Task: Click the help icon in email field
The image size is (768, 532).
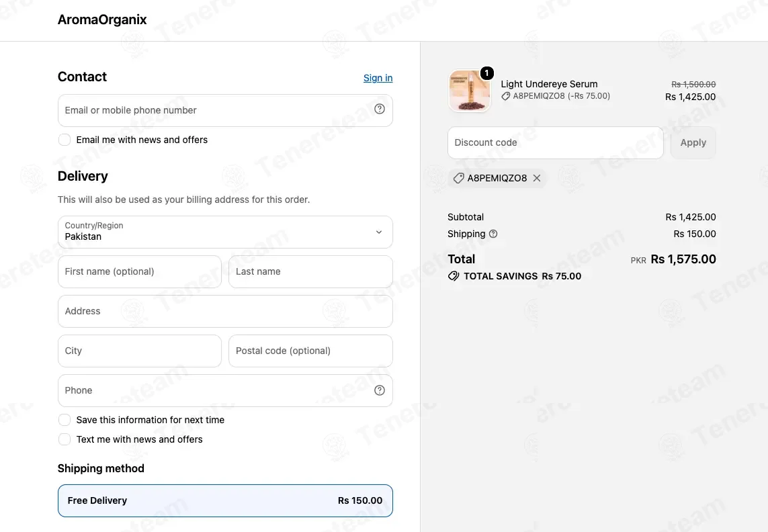Action: click(380, 109)
